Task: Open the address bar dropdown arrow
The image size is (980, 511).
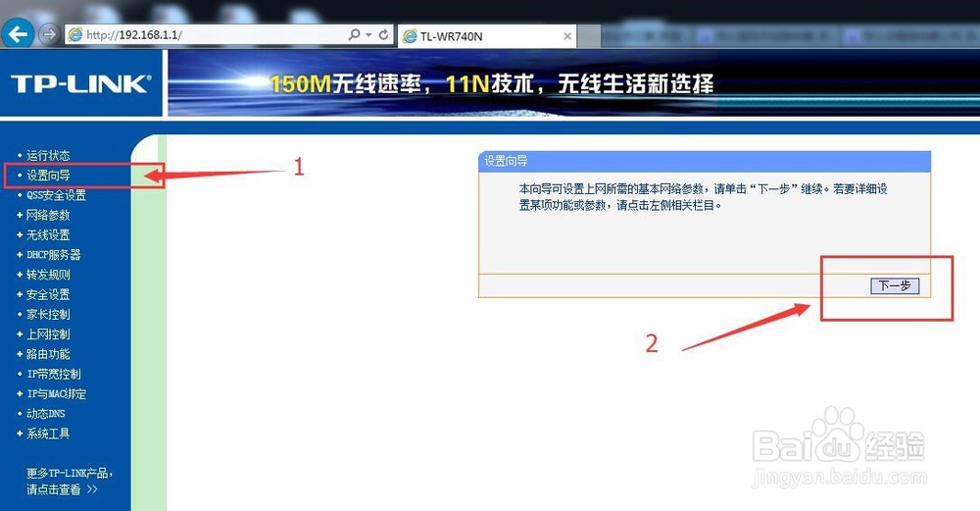Action: point(368,35)
